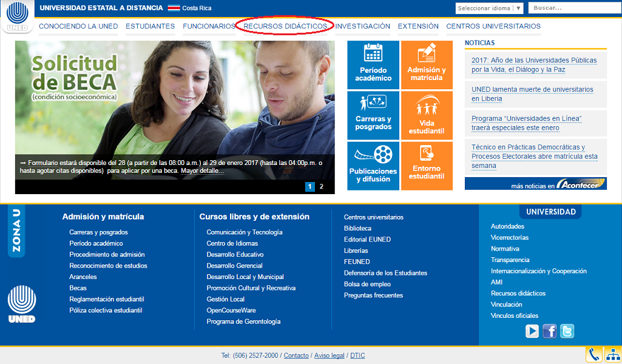
Task: Open the Becas link in the footer
Action: 77,288
